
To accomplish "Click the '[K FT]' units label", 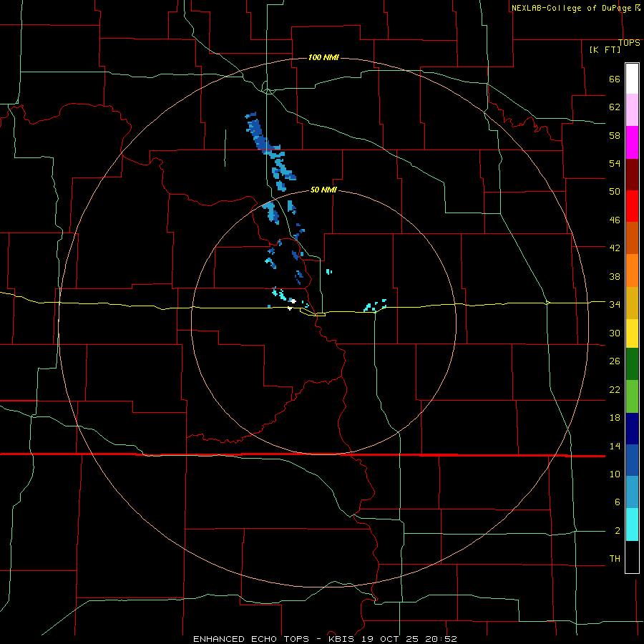I will click(605, 49).
